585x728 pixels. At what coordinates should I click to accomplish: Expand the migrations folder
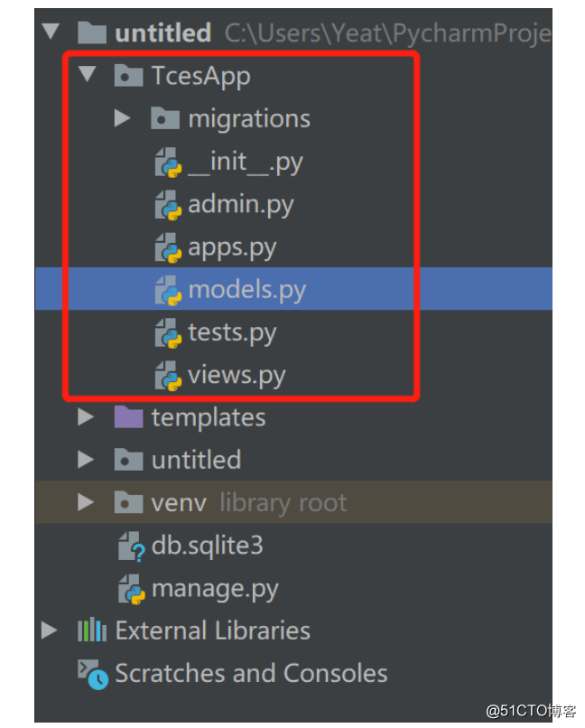(123, 117)
